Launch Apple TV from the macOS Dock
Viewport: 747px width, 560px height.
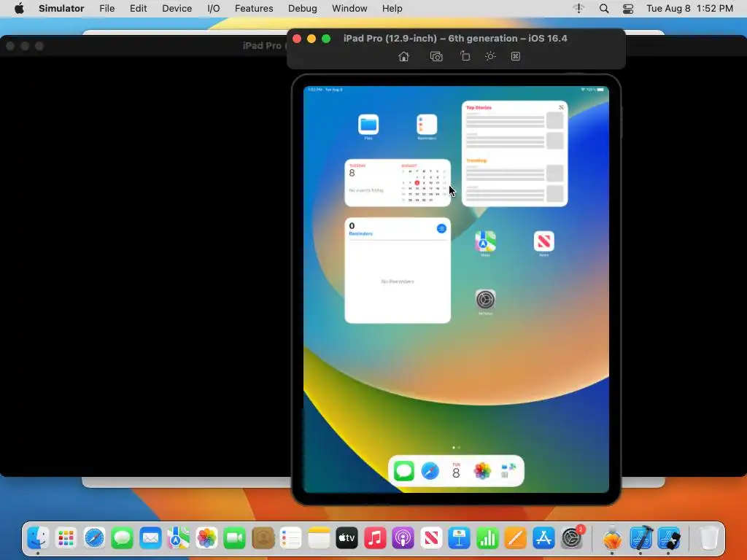347,538
